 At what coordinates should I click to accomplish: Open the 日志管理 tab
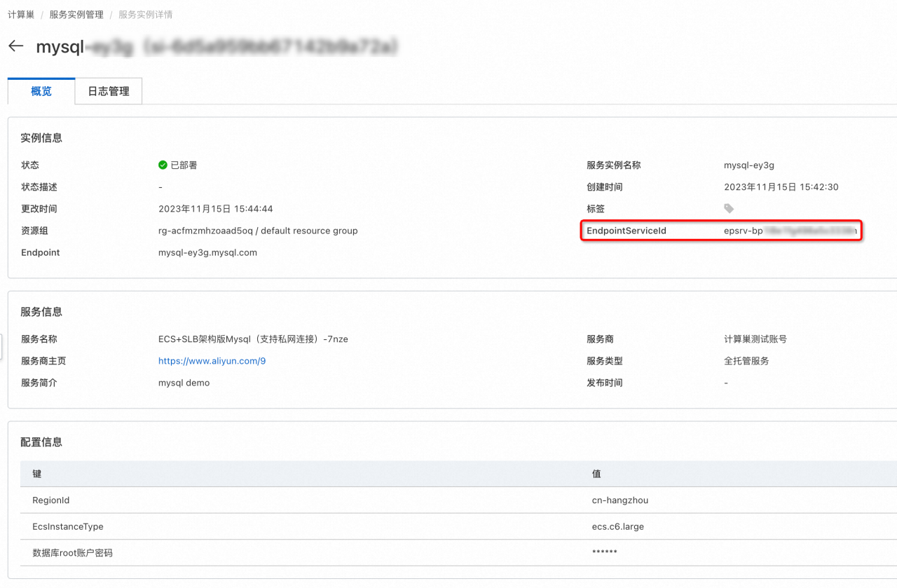coord(109,91)
